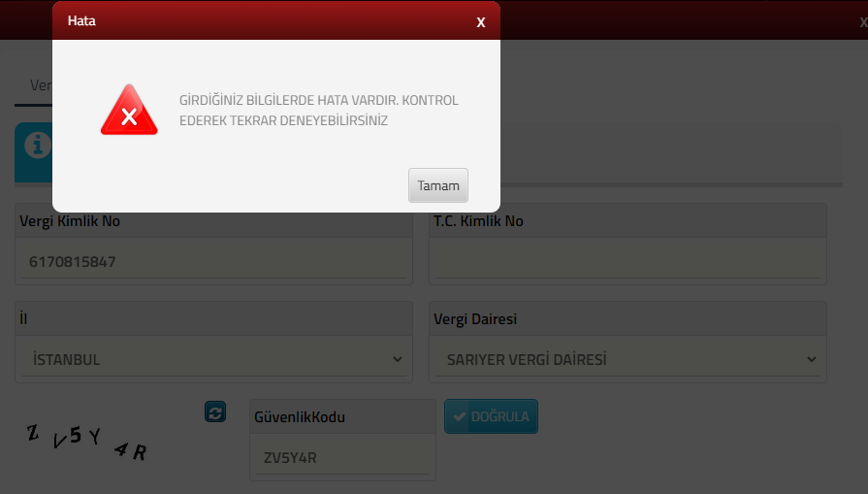This screenshot has width=868, height=494.
Task: Click the Vergi Kimlik No input field
Action: (213, 261)
